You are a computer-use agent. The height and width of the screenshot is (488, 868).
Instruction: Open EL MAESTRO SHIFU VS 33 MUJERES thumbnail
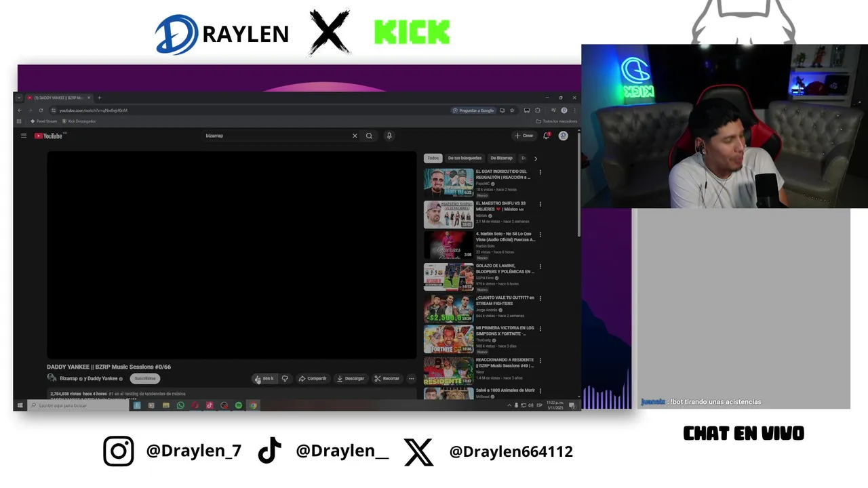tap(449, 214)
